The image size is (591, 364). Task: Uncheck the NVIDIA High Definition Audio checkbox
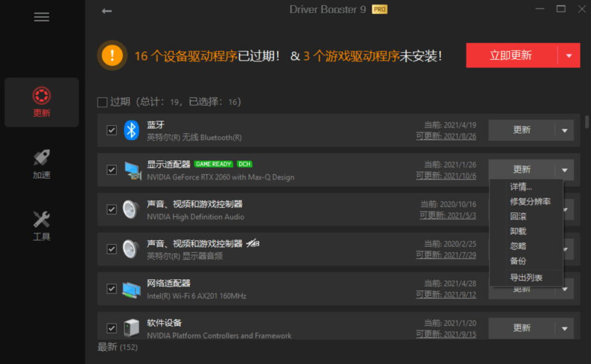tap(111, 209)
